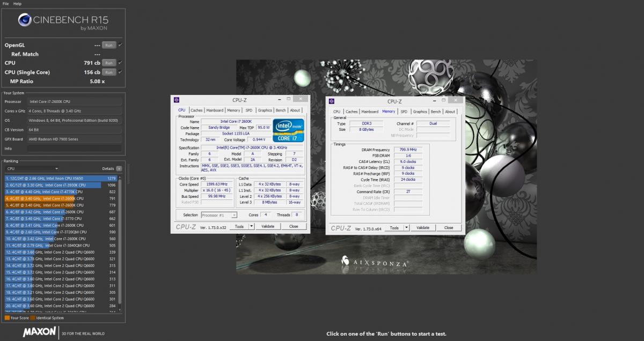The width and height of the screenshot is (644, 341).
Task: Select ranking row 5 scoring 779
Action: (61, 205)
